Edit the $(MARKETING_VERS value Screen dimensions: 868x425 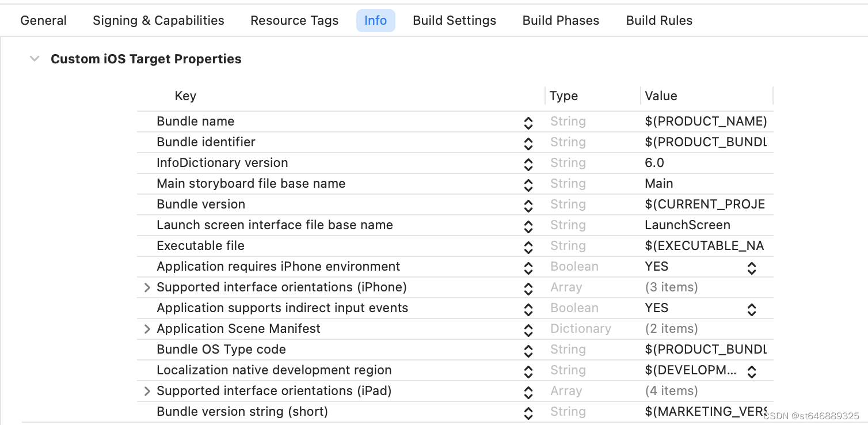click(706, 412)
